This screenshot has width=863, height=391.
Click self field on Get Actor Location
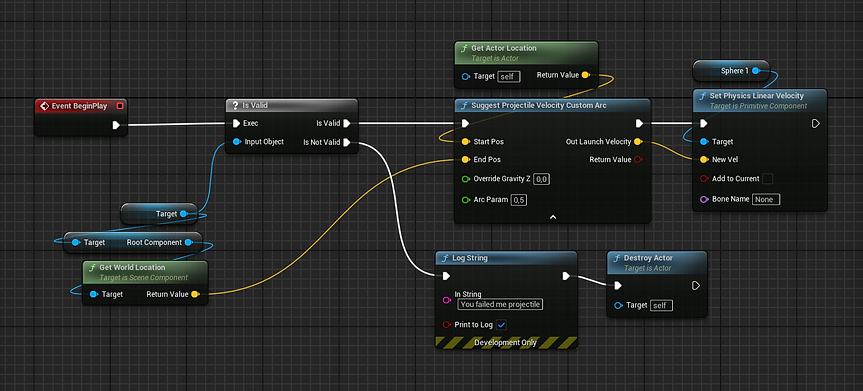(x=509, y=77)
